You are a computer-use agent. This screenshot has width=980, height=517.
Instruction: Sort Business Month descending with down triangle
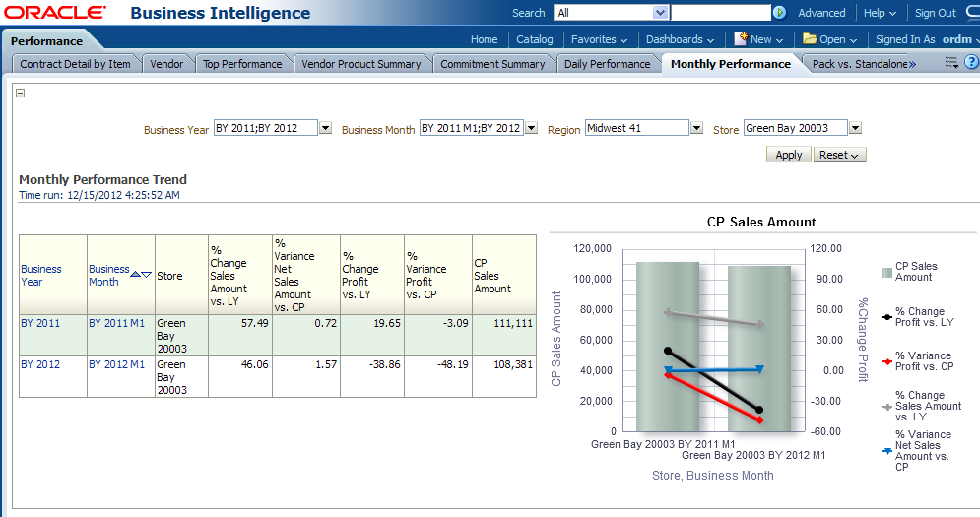point(147,275)
